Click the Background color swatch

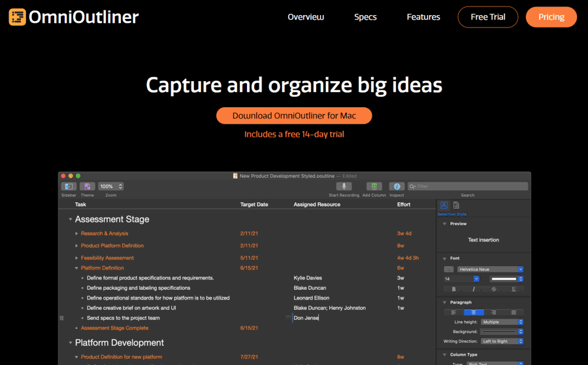499,332
